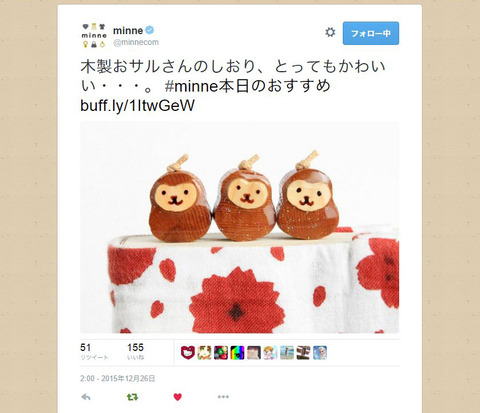Follow the buff.ly/1ItwGeW link
This screenshot has width=480, height=413.
coord(137,106)
